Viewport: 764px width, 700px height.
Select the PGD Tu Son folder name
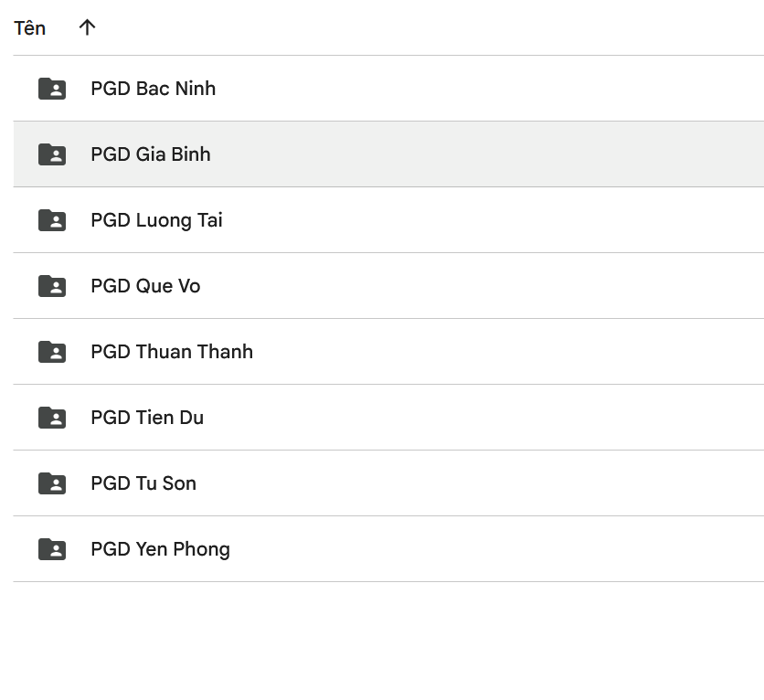[x=143, y=483]
